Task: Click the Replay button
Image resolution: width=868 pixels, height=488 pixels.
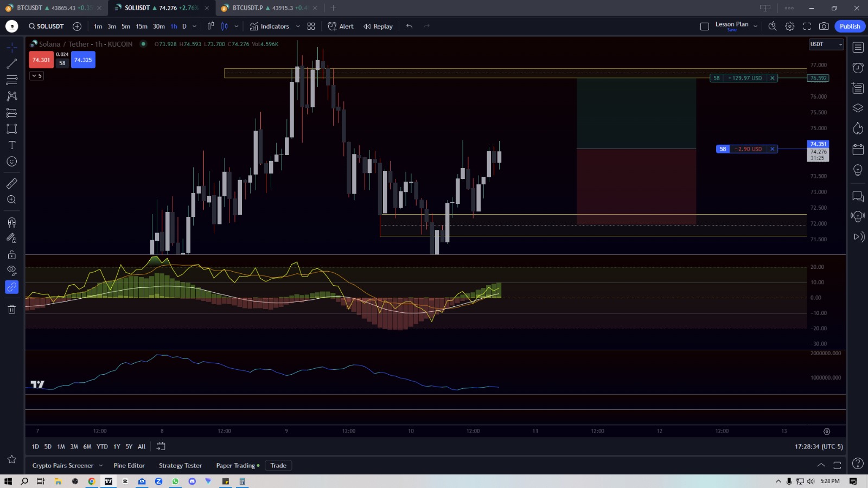Action: [x=378, y=26]
